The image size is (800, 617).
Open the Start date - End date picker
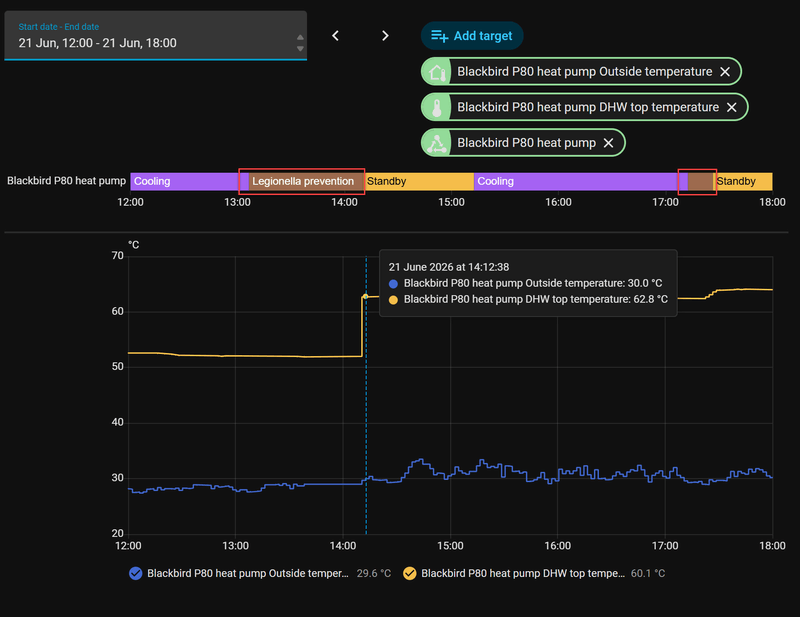(156, 36)
